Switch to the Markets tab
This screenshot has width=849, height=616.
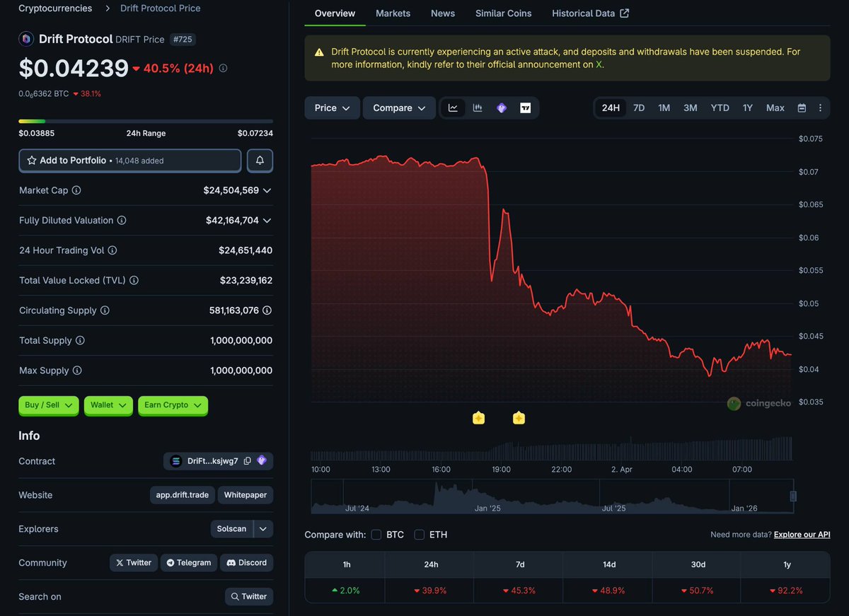[x=393, y=13]
